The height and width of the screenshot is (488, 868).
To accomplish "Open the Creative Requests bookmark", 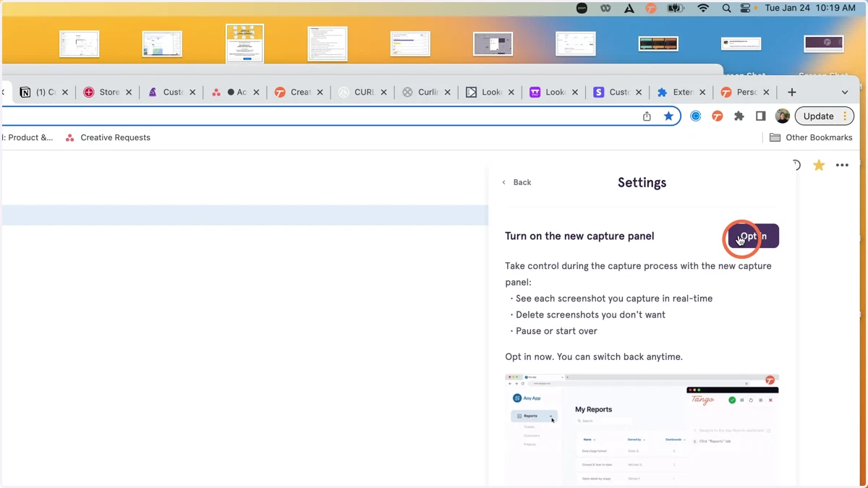I will click(108, 137).
